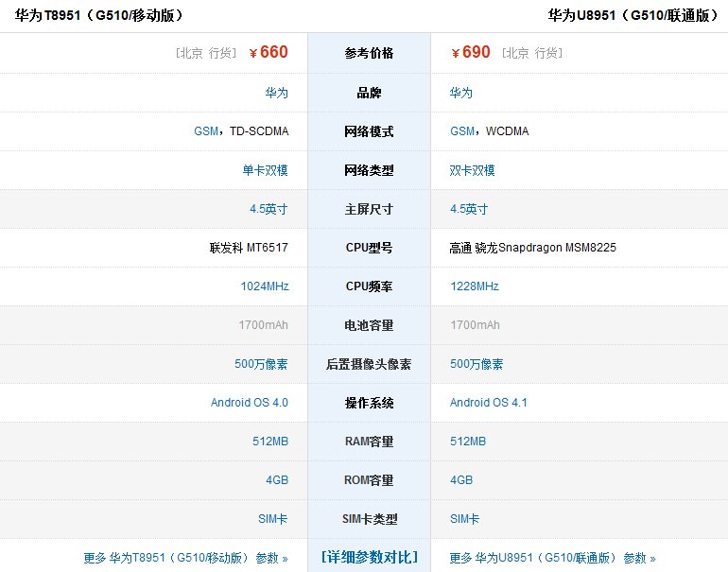The image size is (728, 572).
Task: Click the 电池容量 row label
Action: coord(369,325)
